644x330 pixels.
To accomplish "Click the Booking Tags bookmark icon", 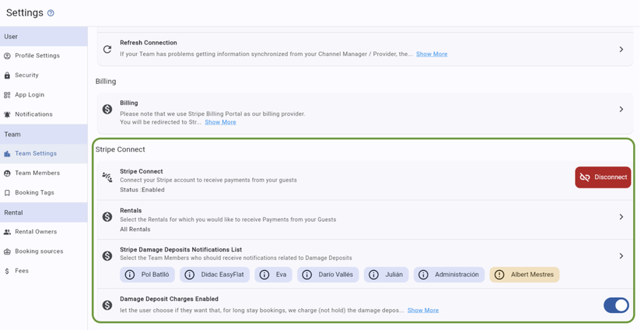I will [7, 193].
